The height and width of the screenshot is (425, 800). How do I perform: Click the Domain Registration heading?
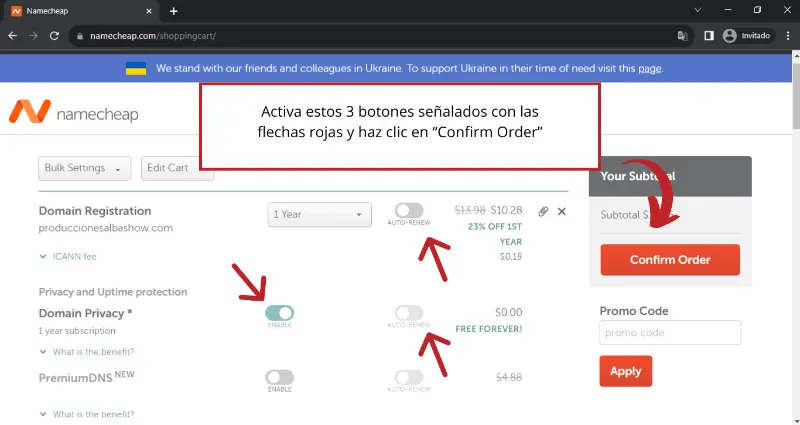click(x=95, y=211)
